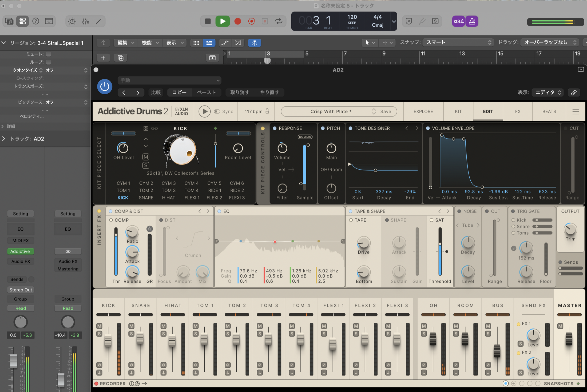Expand the トラック: AD2 section
Screen dimensions: 587x392
[x=3, y=139]
